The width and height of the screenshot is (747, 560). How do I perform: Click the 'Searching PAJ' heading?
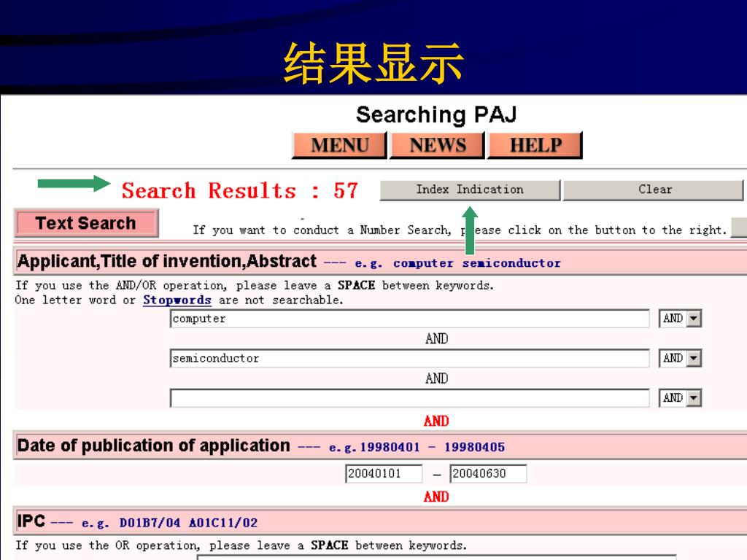pos(436,114)
